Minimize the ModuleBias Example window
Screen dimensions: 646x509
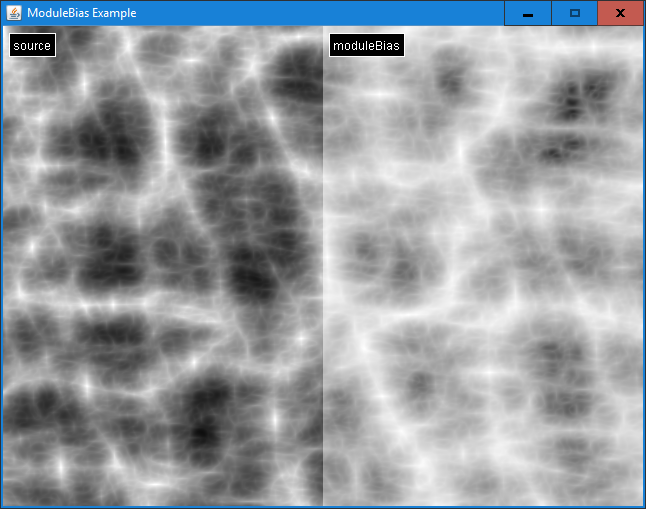click(527, 13)
